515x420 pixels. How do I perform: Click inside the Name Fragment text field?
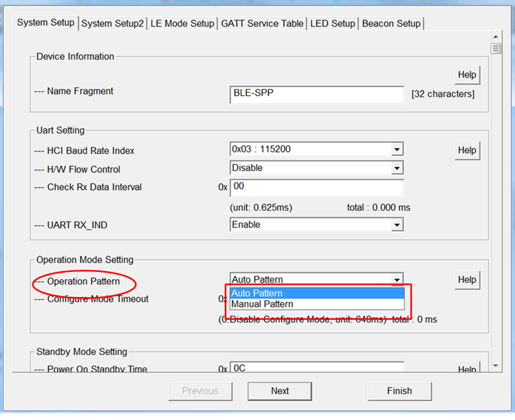pyautogui.click(x=316, y=94)
